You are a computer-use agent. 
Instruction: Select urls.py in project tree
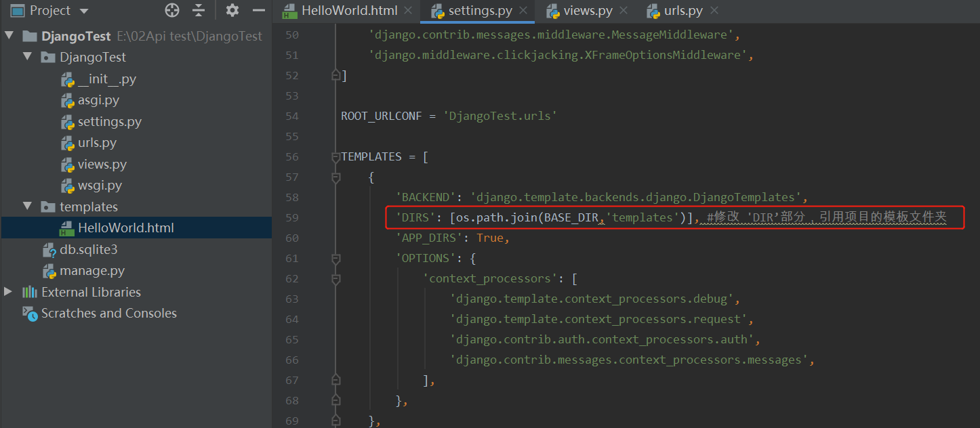click(97, 143)
